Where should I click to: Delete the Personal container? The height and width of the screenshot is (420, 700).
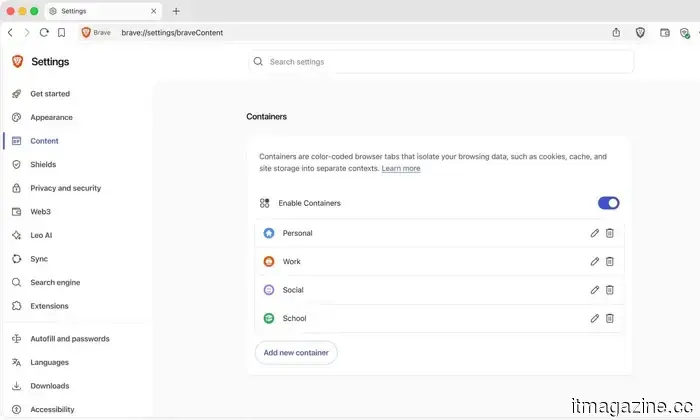(610, 233)
